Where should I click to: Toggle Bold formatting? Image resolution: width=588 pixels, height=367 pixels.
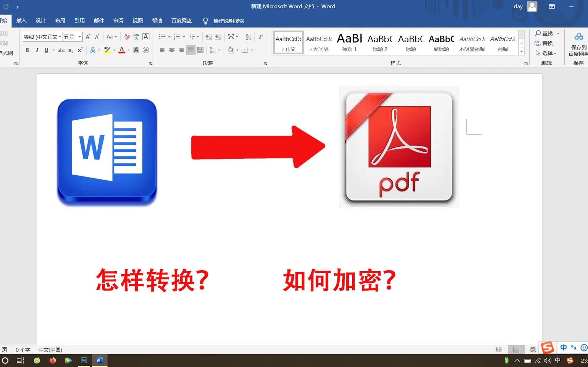click(27, 50)
